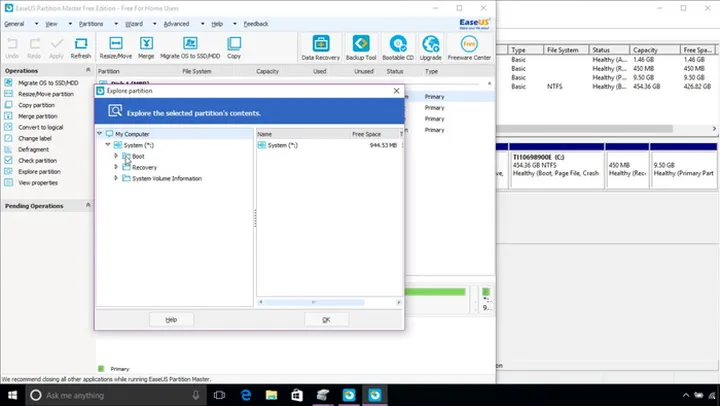Click the Apply checkmark icon
Viewport: 720px width, 406px height.
[56, 48]
